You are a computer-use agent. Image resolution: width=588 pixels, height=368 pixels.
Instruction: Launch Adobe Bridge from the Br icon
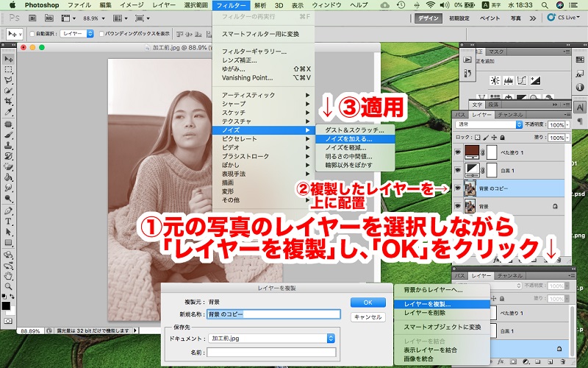click(32, 18)
